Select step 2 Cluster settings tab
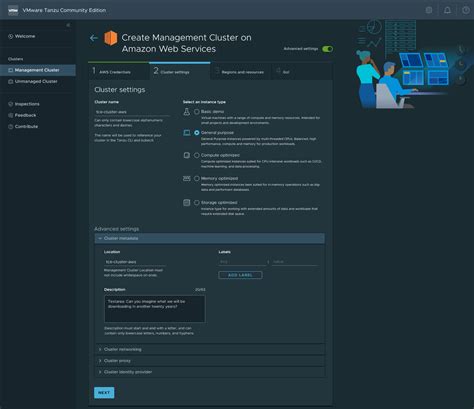474x409 pixels. pyautogui.click(x=180, y=71)
